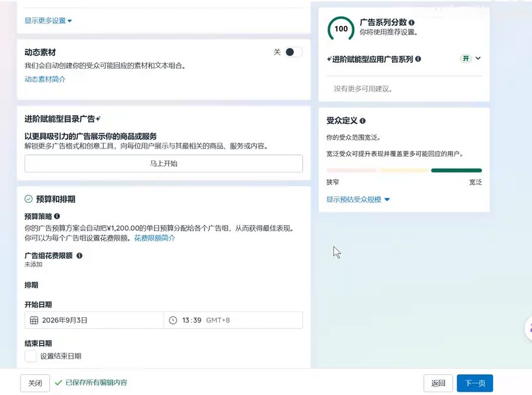The image size is (532, 395).
Task: Click info icon next to 受众定义
Action: (363, 121)
